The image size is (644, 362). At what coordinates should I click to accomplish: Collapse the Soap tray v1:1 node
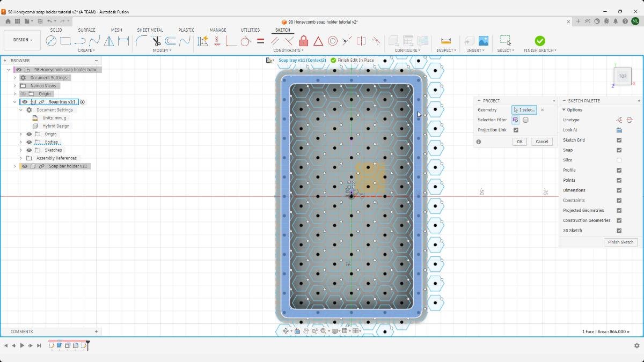pyautogui.click(x=15, y=102)
